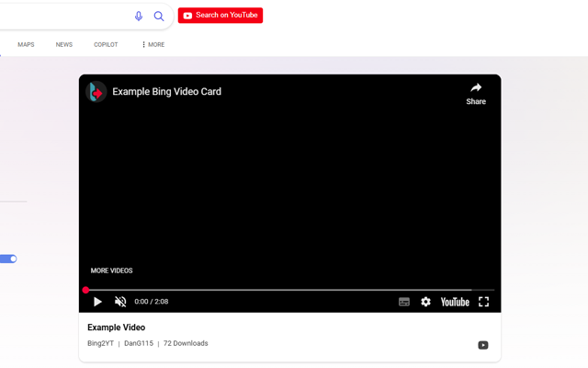Open video settings gear
Image resolution: width=588 pixels, height=368 pixels.
[x=425, y=302]
